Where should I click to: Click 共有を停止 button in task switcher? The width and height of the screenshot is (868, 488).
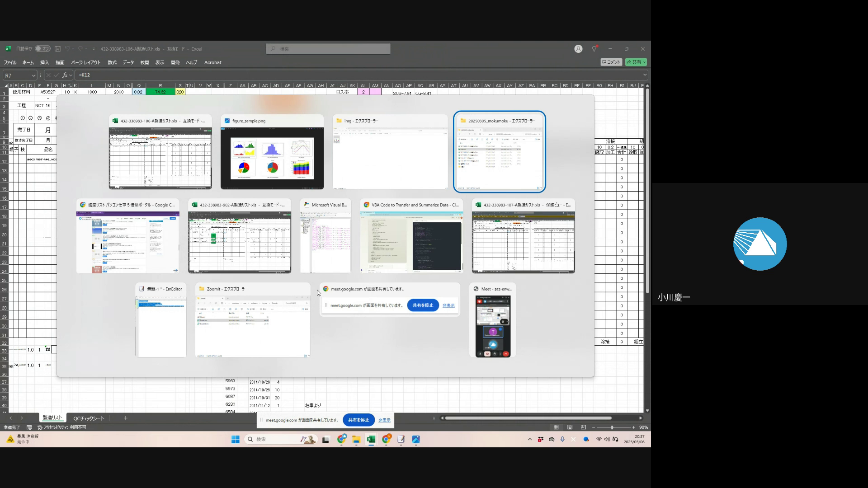click(423, 305)
